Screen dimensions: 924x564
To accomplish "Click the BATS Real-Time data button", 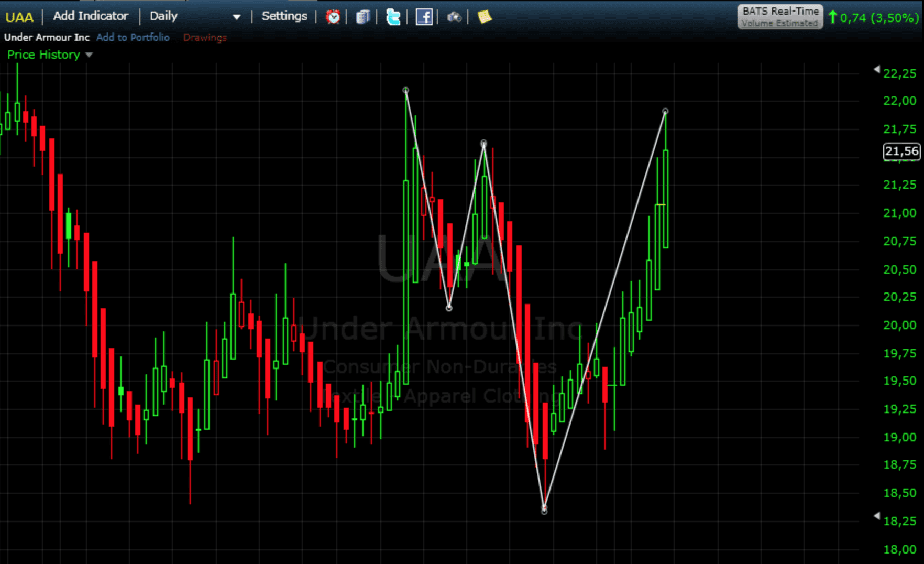I will pos(780,17).
